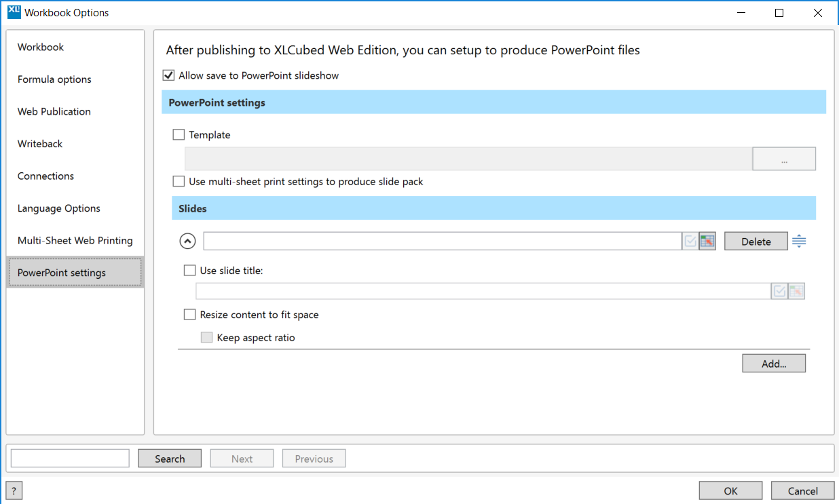Open Multi-Sheet Web Printing settings
This screenshot has height=504, width=839.
75,240
